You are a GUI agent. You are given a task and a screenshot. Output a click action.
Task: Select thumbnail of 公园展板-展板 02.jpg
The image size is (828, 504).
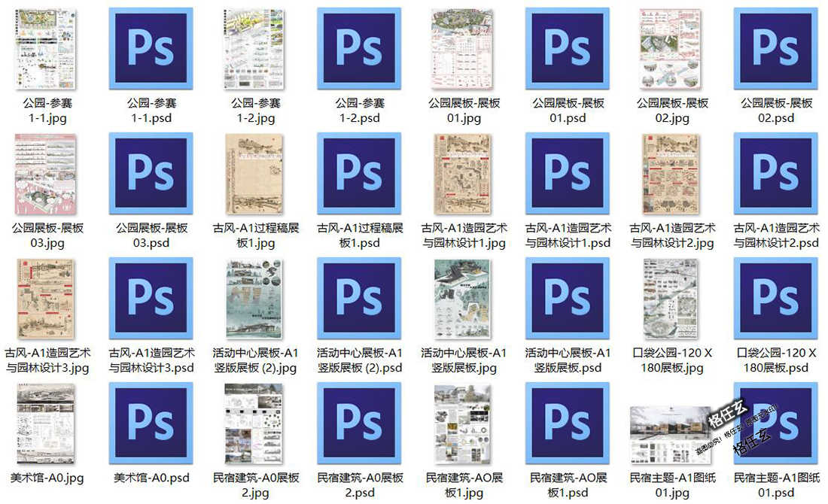pyautogui.click(x=671, y=49)
